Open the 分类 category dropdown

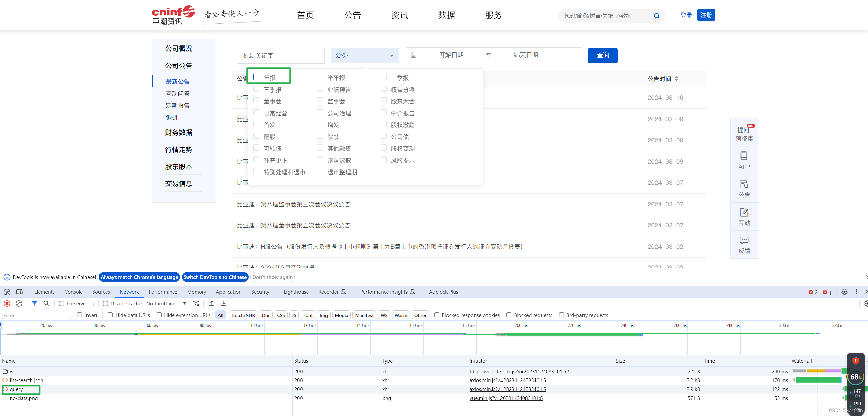(x=365, y=55)
